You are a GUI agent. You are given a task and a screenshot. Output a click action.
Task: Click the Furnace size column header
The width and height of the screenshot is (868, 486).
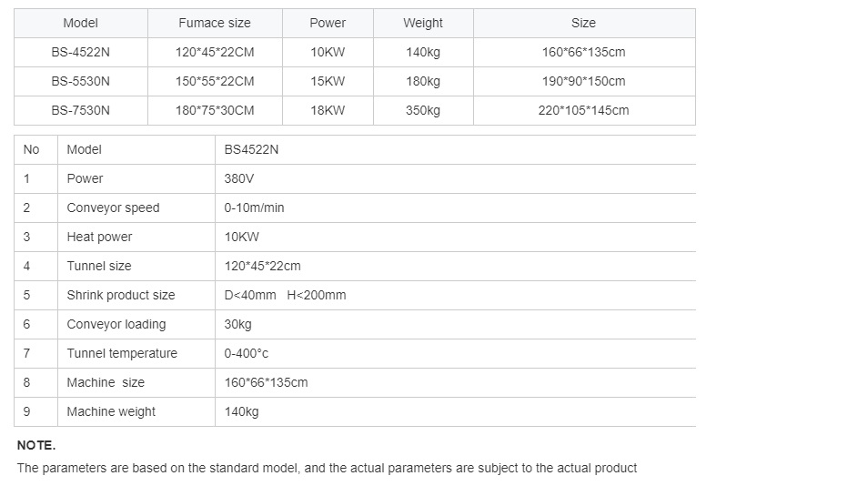click(x=215, y=24)
